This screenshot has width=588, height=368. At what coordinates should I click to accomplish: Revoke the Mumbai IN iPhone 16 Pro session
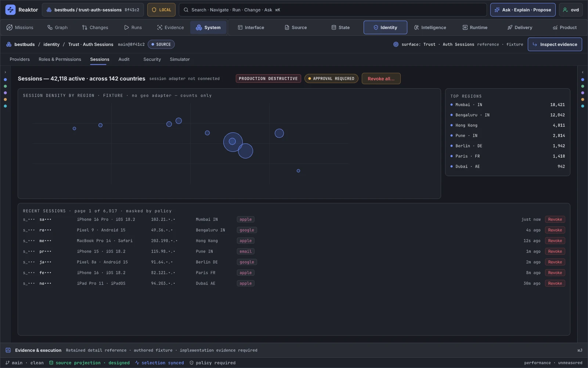(x=555, y=219)
